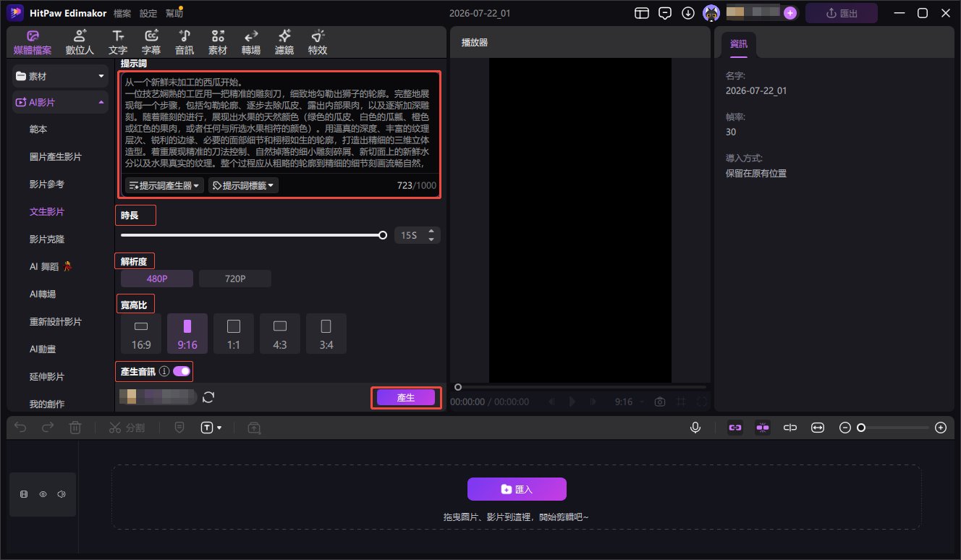Click the split scissors icon

(x=115, y=428)
